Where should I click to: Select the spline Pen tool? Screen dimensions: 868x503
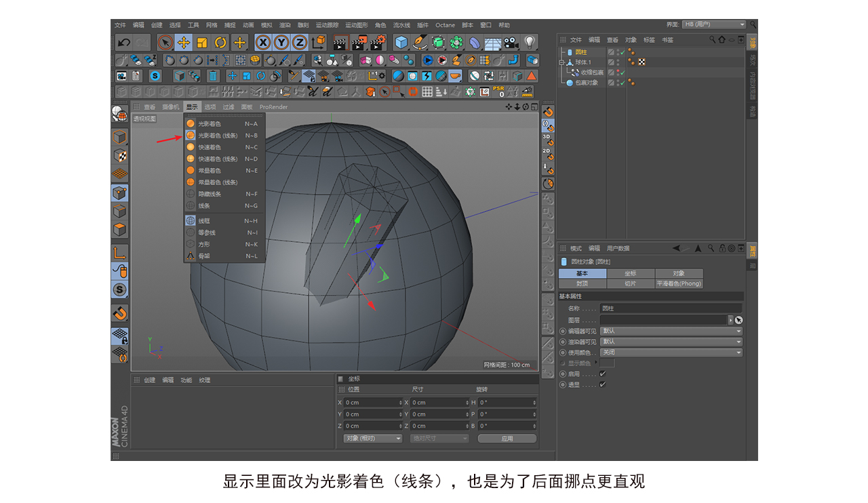click(420, 43)
